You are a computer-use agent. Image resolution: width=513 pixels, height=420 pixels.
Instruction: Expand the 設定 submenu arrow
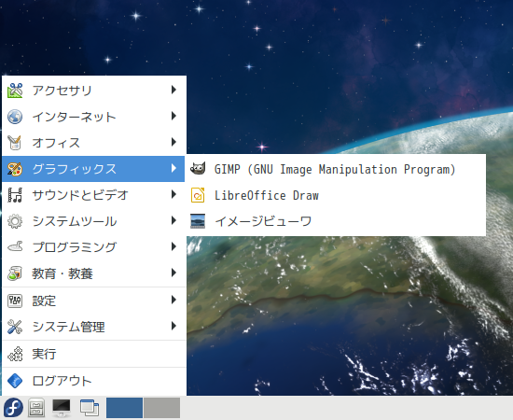pos(173,300)
